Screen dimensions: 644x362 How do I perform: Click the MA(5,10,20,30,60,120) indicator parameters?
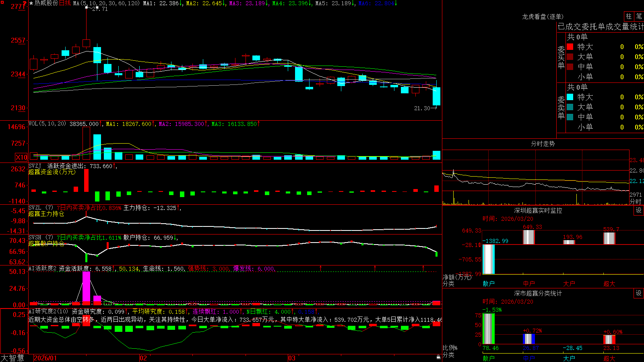coord(107,3)
